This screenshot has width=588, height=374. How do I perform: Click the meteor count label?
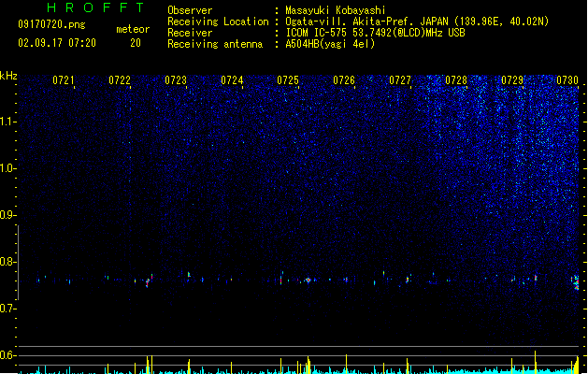[x=133, y=29]
